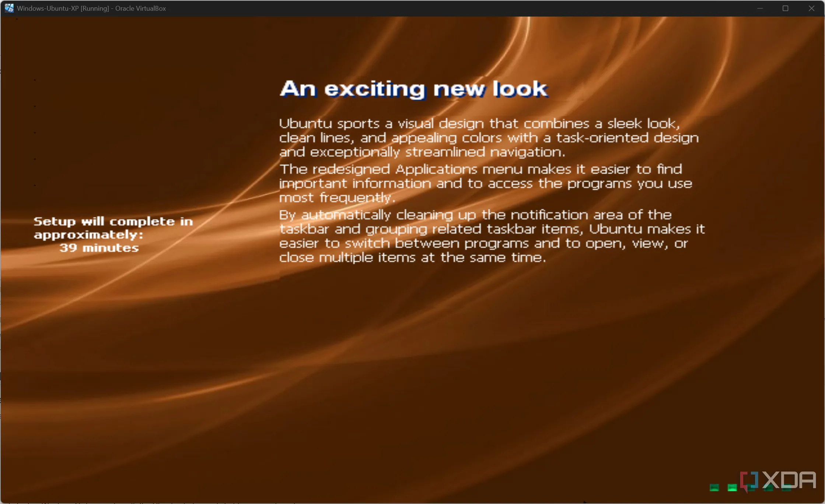The width and height of the screenshot is (825, 504).
Task: Click the '39 minutes' remaining time
Action: (x=99, y=248)
